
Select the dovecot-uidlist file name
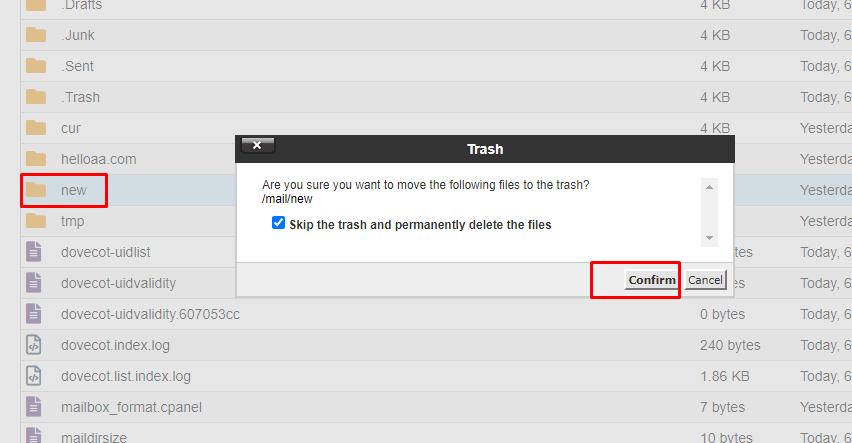105,252
